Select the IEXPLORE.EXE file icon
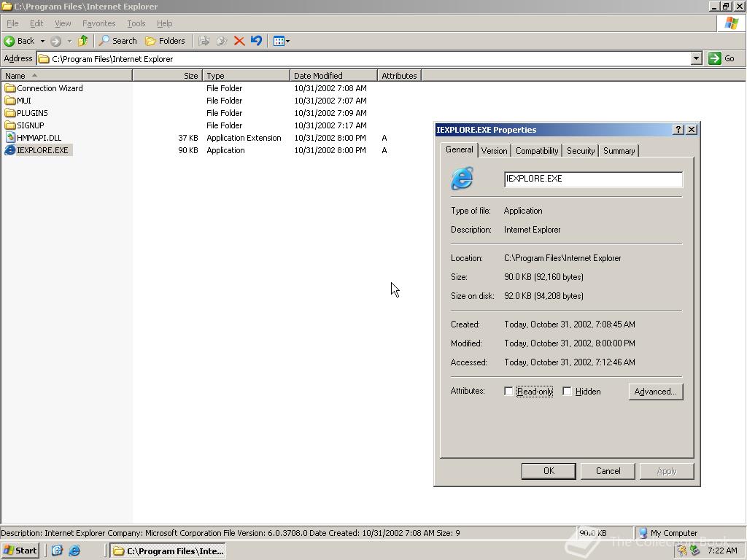The image size is (747, 560). [10, 150]
